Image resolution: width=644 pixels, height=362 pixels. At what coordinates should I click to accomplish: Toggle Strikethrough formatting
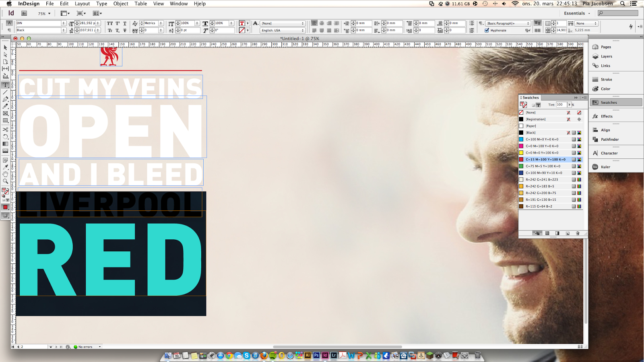pyautogui.click(x=125, y=30)
